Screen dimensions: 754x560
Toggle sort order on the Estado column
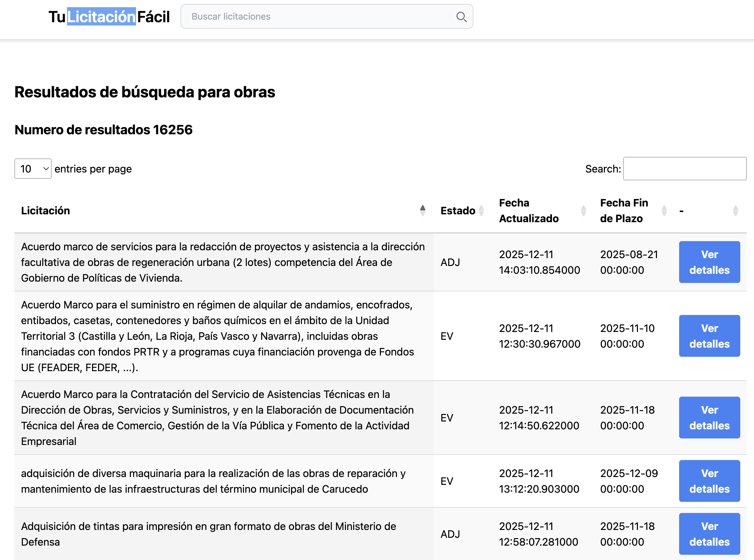point(481,210)
